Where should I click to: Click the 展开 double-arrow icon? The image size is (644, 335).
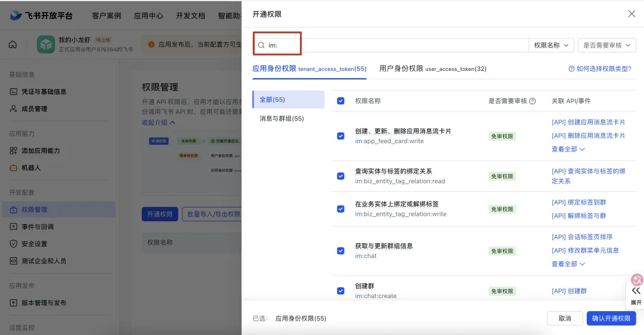(636, 291)
